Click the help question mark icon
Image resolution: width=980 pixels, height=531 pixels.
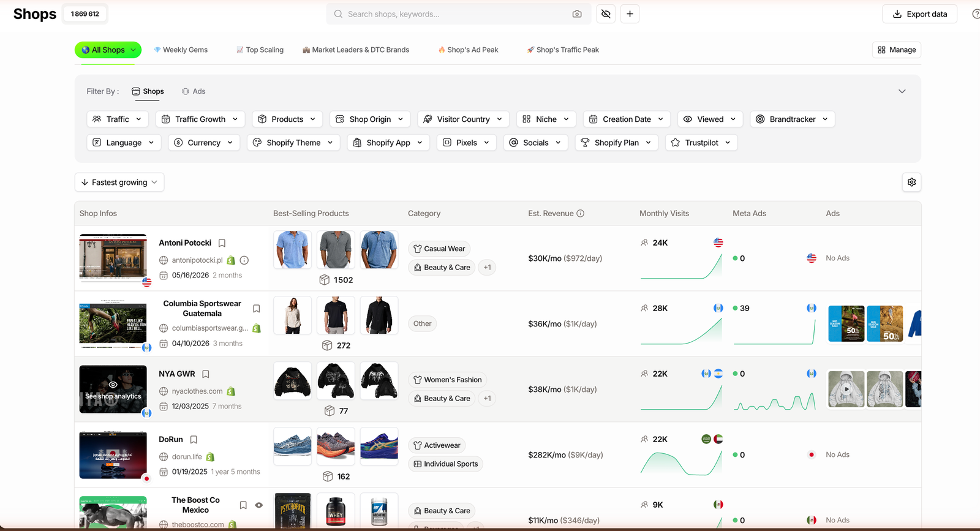click(x=976, y=14)
